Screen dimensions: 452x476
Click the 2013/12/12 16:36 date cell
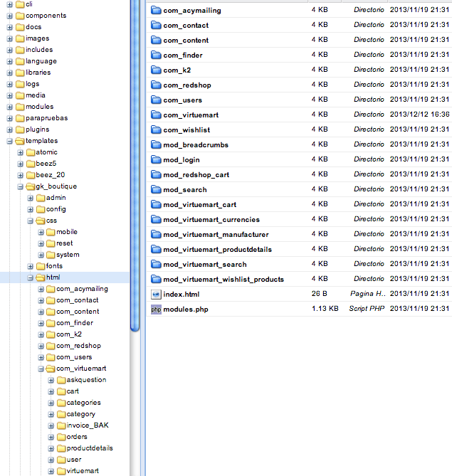[x=419, y=114]
